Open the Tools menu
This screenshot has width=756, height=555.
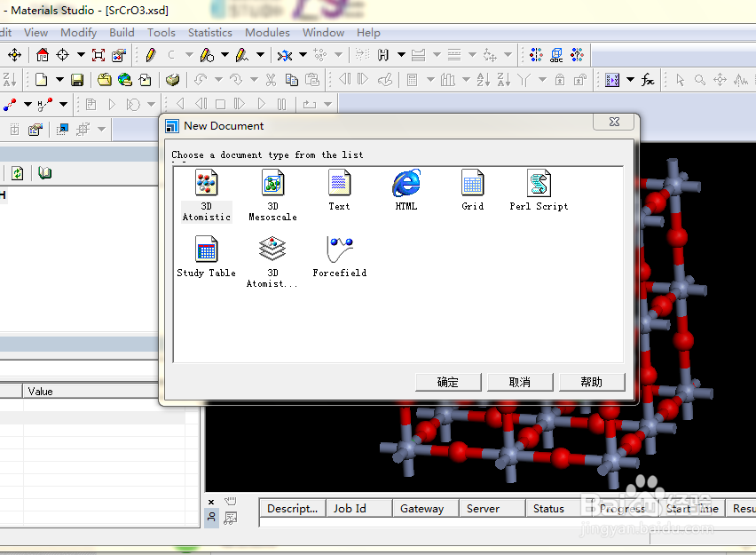[161, 32]
